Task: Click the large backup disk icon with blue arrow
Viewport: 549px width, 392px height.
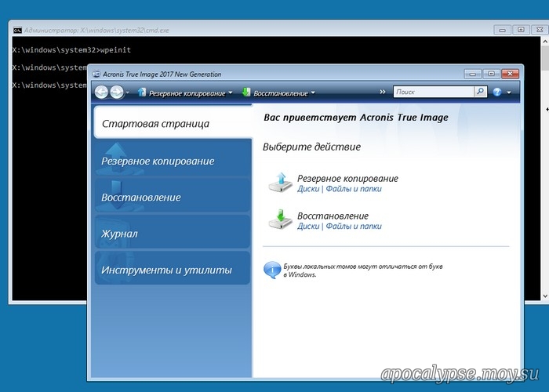Action: pos(279,182)
